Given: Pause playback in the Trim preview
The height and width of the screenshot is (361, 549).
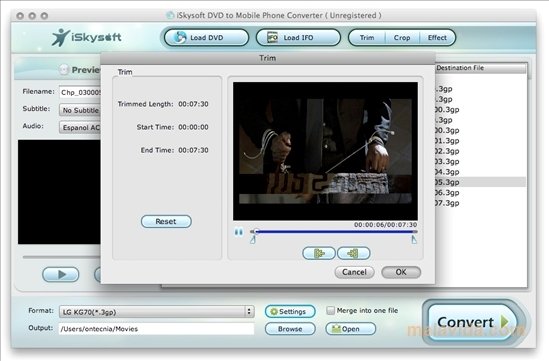Looking at the screenshot, I should tap(239, 232).
